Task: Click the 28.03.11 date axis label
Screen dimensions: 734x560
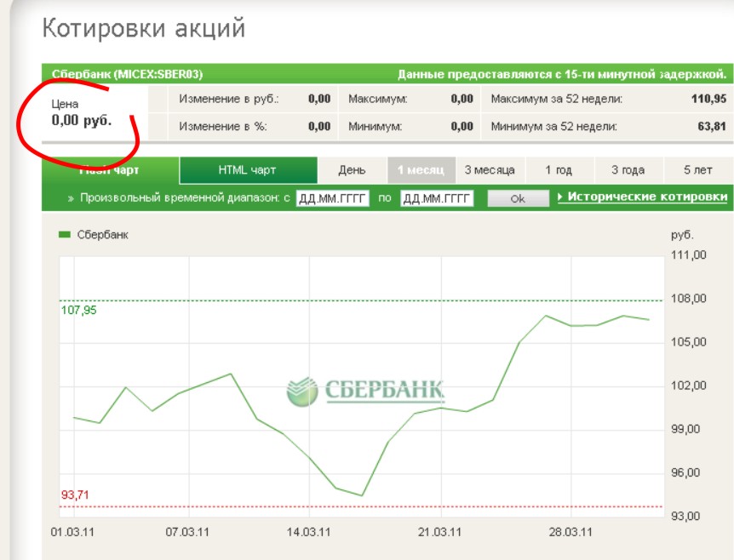Action: click(x=571, y=533)
